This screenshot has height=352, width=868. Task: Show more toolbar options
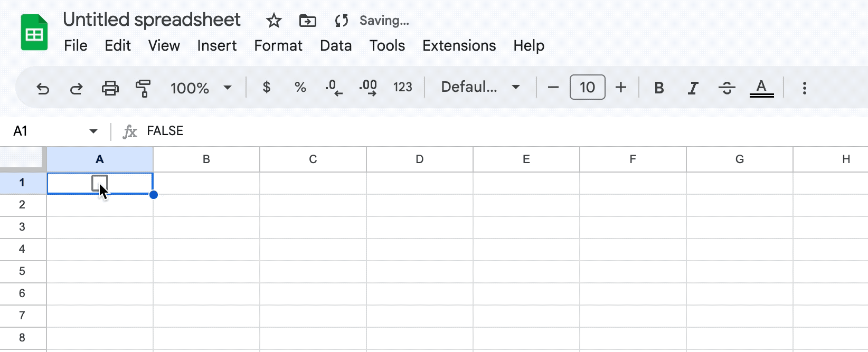coord(804,88)
